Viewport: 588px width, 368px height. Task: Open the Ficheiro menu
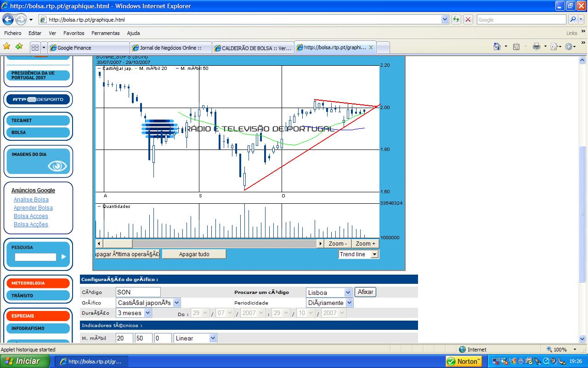13,33
